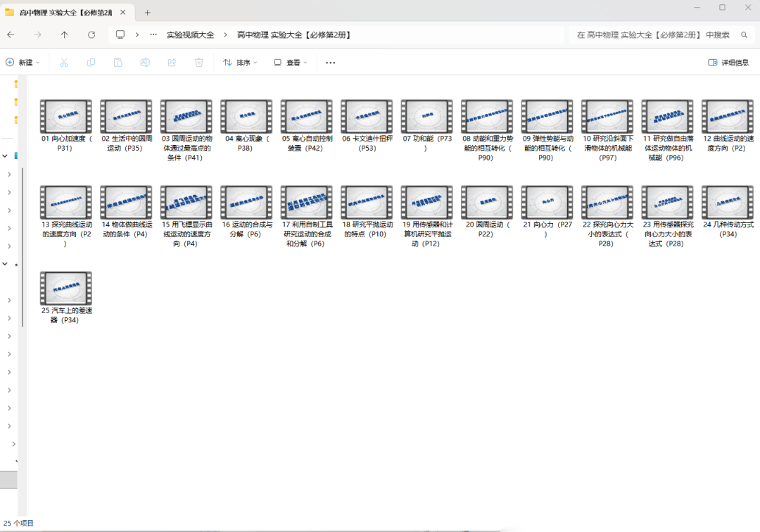The width and height of the screenshot is (760, 532).
Task: Go up one folder level
Action: [65, 34]
